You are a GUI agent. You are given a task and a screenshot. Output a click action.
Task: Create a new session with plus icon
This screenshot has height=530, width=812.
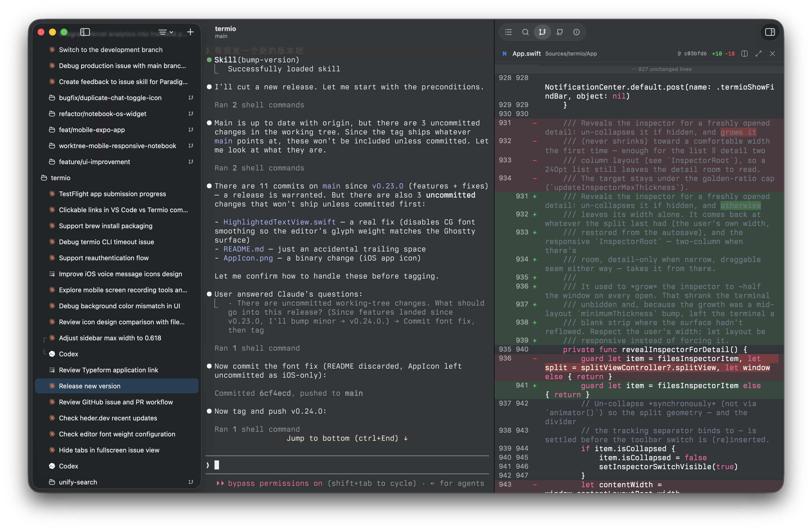click(190, 32)
